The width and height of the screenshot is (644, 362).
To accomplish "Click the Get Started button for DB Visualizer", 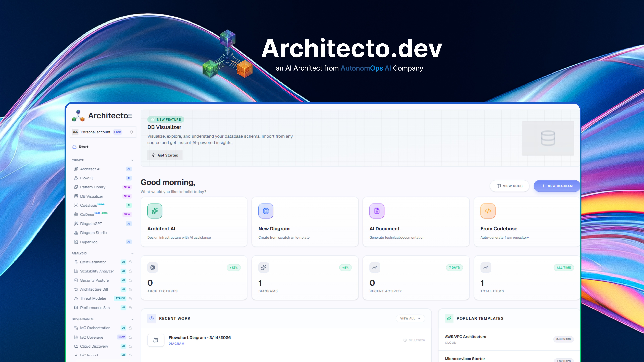I will 165,155.
